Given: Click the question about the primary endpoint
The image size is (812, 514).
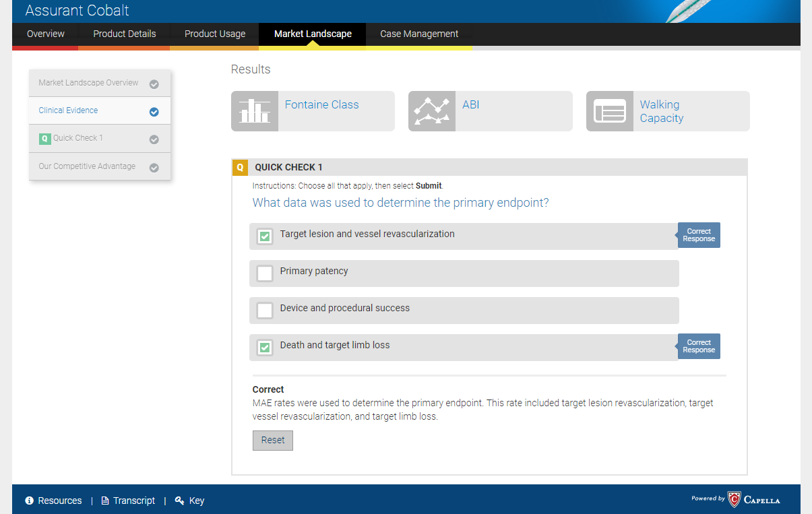Looking at the screenshot, I should (x=400, y=203).
